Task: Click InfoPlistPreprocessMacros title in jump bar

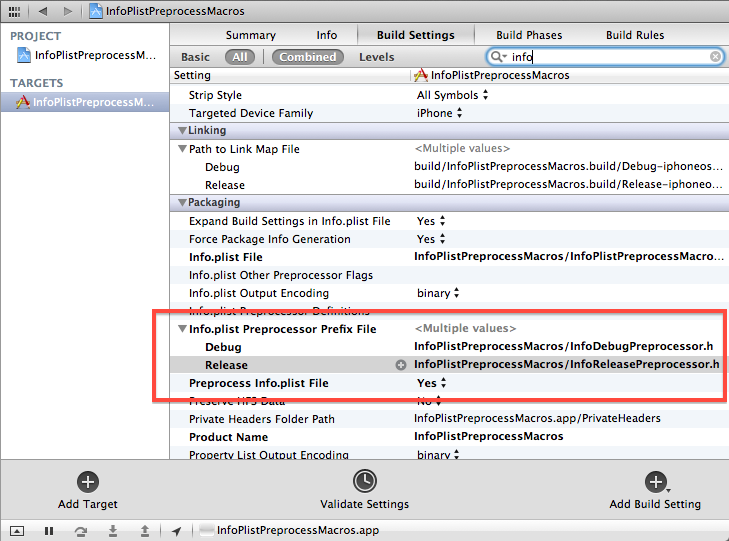Action: pos(175,11)
